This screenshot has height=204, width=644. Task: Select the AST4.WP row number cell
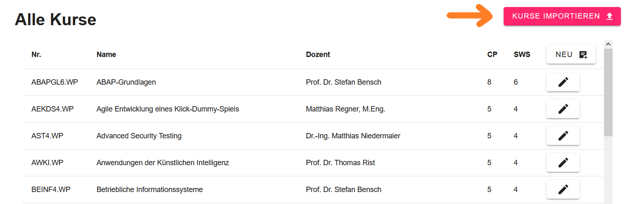pos(47,136)
